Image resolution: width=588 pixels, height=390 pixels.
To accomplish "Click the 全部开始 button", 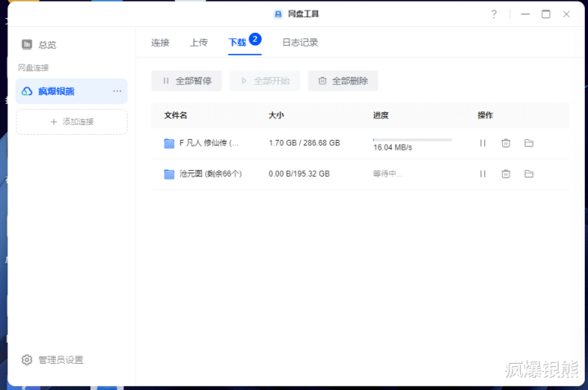I will tap(264, 81).
